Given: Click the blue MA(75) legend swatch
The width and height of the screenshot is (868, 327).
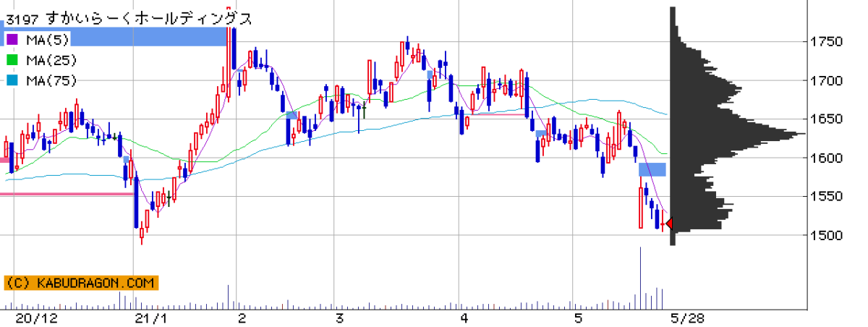Looking at the screenshot, I should click(12, 80).
